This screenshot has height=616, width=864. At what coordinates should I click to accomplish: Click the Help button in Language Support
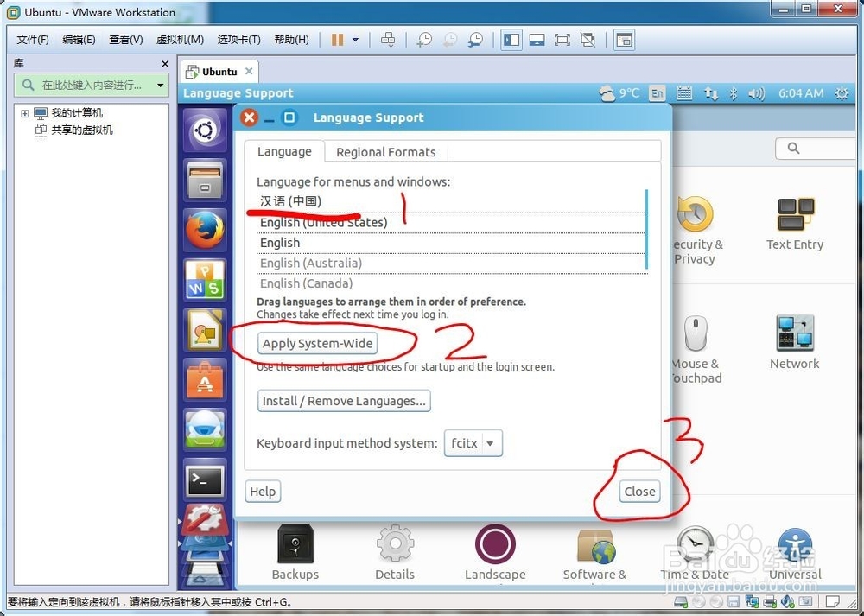pyautogui.click(x=263, y=491)
